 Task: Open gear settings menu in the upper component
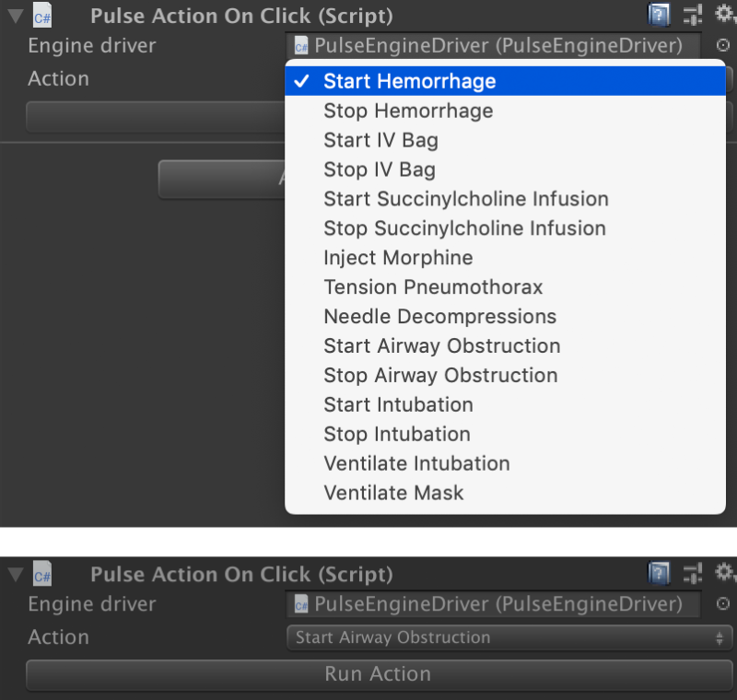[725, 14]
